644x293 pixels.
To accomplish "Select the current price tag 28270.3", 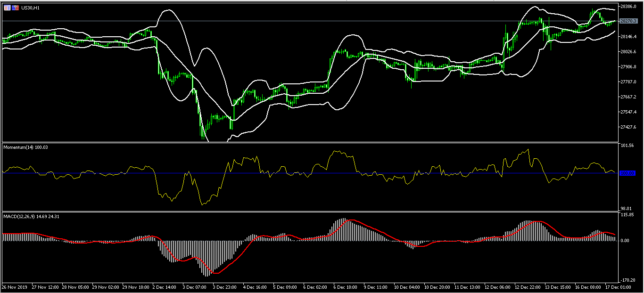I will 628,21.
